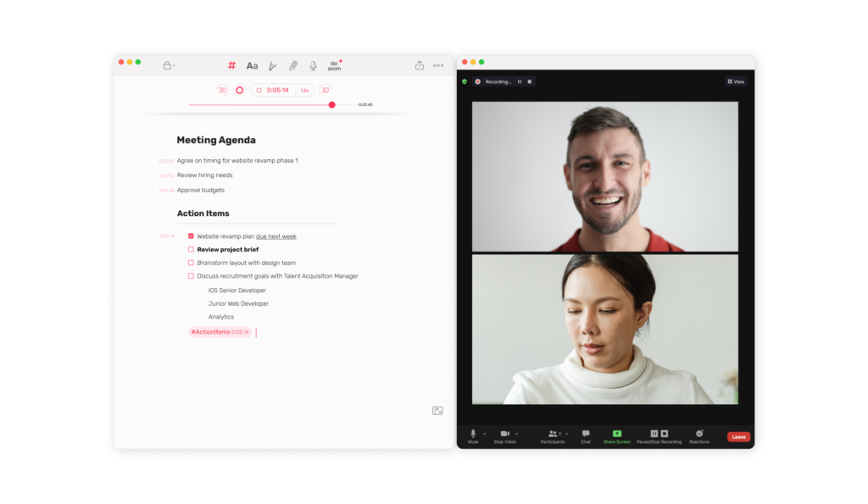
Task: Pause recording in Zoom's bottom toolbar
Action: [x=654, y=434]
